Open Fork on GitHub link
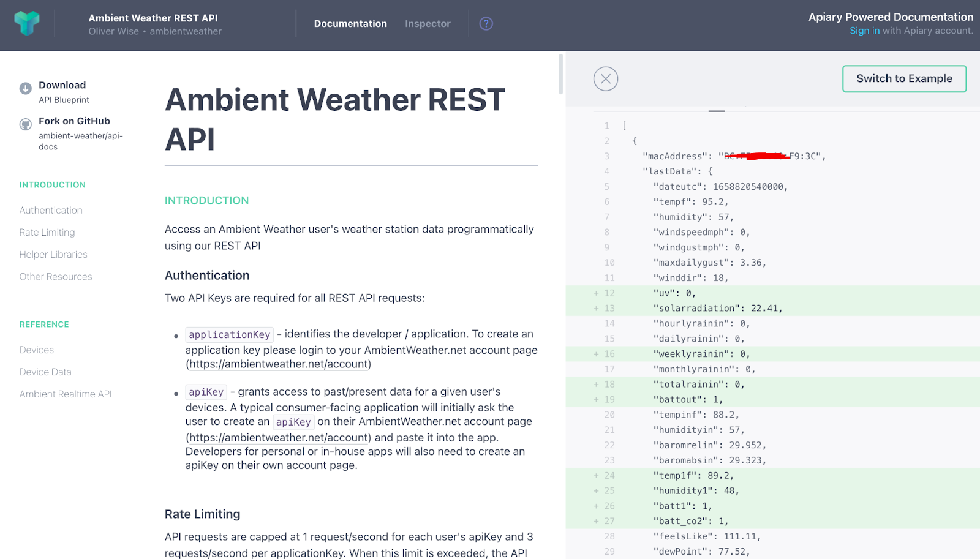 (x=81, y=133)
